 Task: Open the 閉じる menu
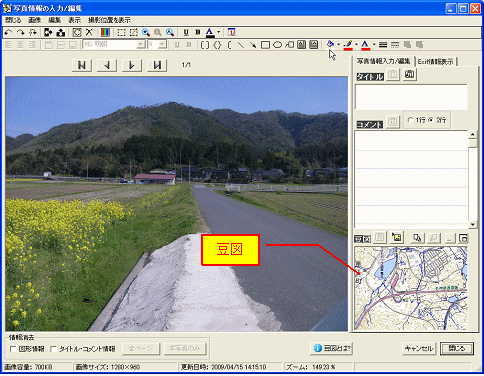coord(14,20)
